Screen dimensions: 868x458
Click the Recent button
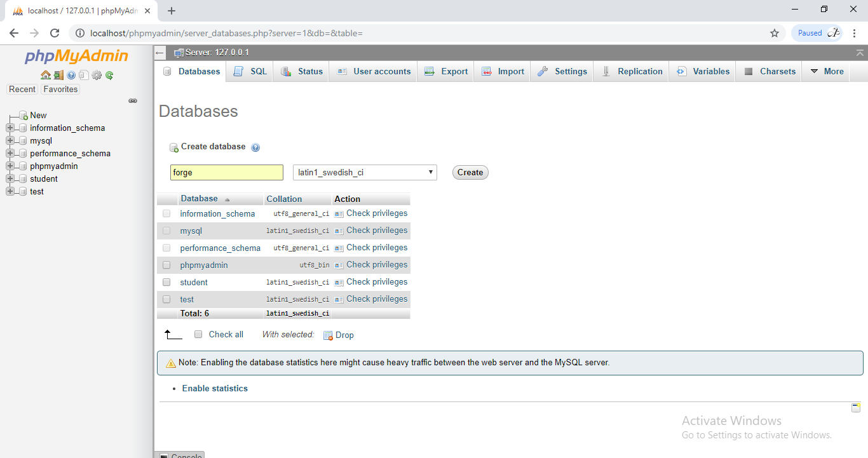pyautogui.click(x=22, y=90)
